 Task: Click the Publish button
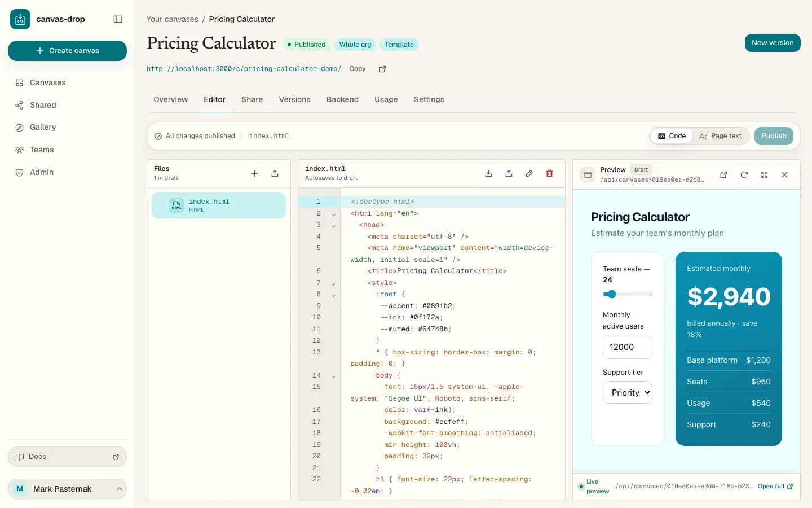point(774,136)
